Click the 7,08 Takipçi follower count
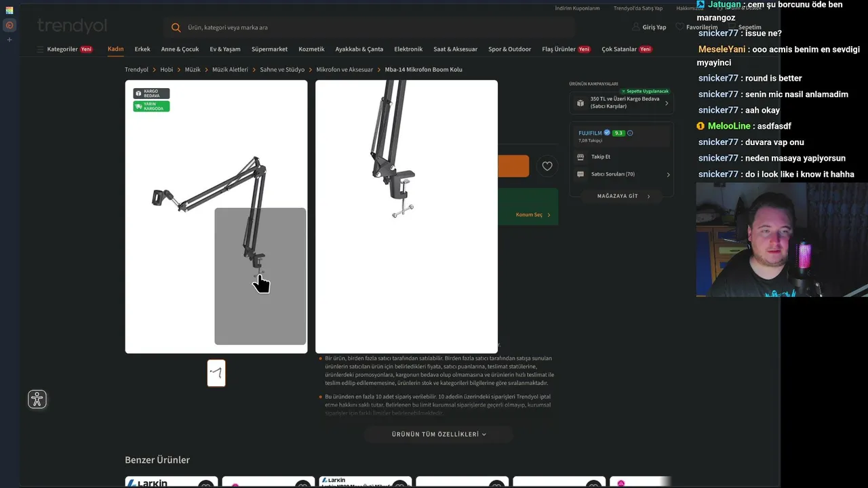This screenshot has height=488, width=868. click(591, 141)
